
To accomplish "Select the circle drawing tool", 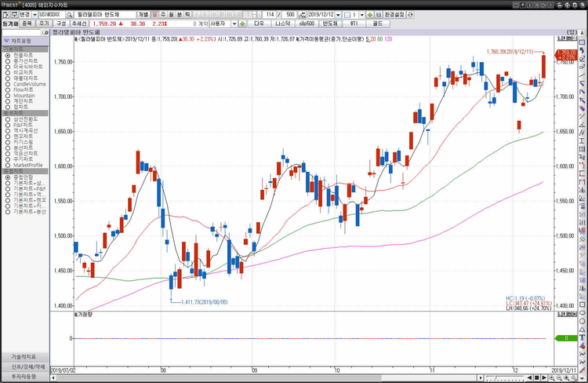I will (x=582, y=321).
